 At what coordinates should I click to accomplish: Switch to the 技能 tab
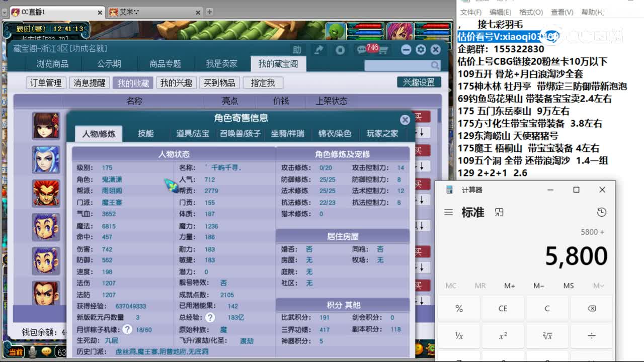pos(146,134)
